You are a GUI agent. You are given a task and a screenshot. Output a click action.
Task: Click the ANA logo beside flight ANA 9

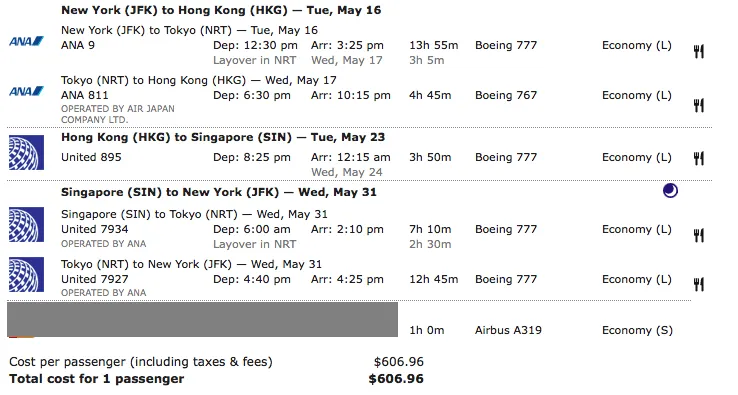(26, 41)
